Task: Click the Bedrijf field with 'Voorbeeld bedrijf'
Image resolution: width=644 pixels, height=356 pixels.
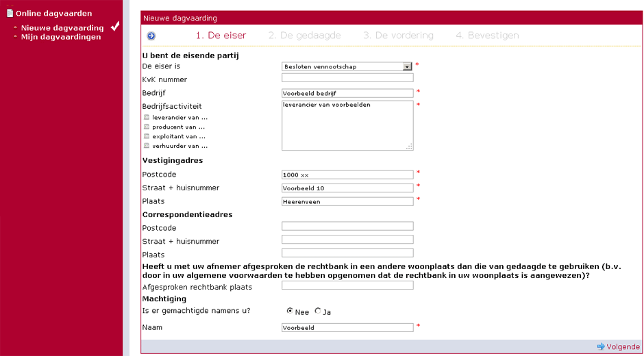Action: click(x=347, y=93)
